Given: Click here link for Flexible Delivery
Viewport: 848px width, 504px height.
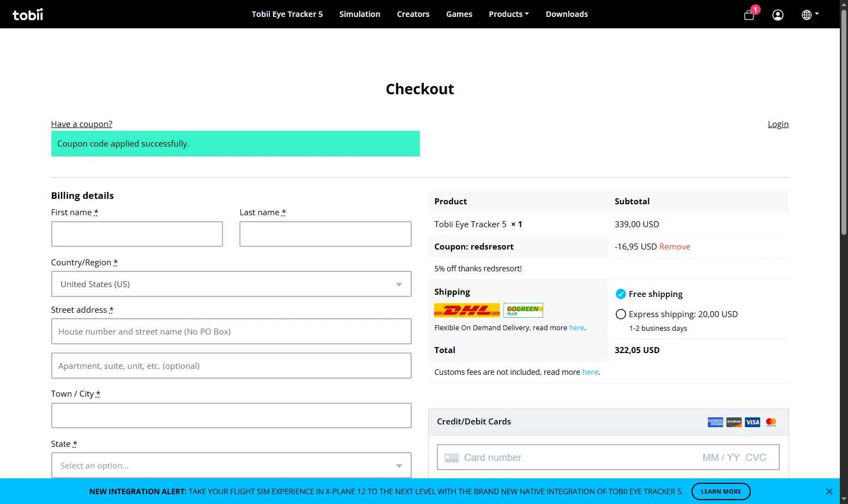Looking at the screenshot, I should [576, 328].
